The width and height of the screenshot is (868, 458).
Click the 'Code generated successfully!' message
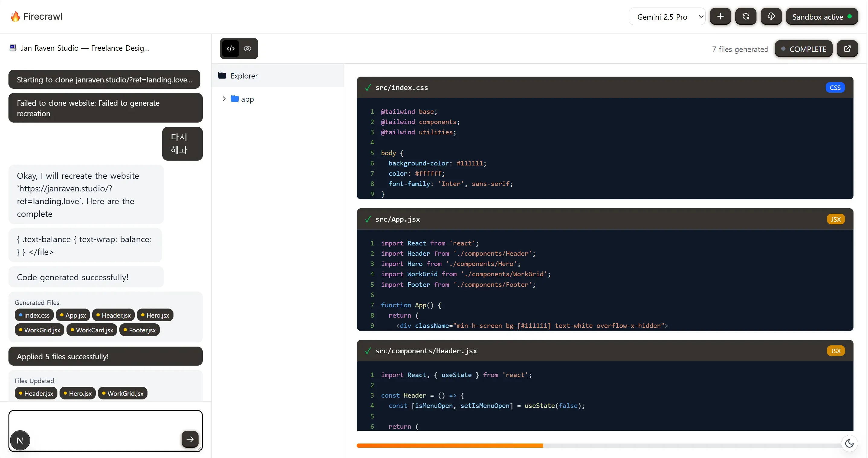86,277
